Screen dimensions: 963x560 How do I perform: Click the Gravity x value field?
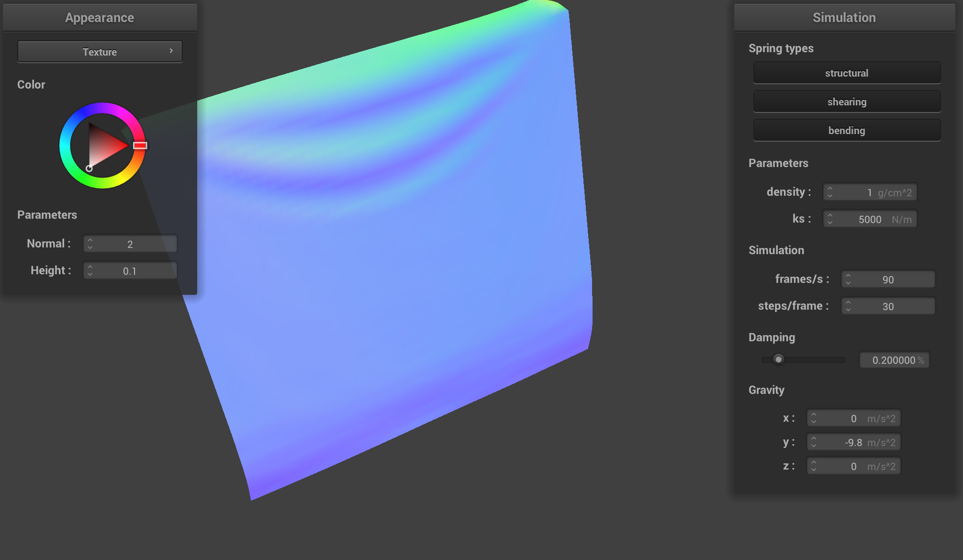click(x=854, y=418)
